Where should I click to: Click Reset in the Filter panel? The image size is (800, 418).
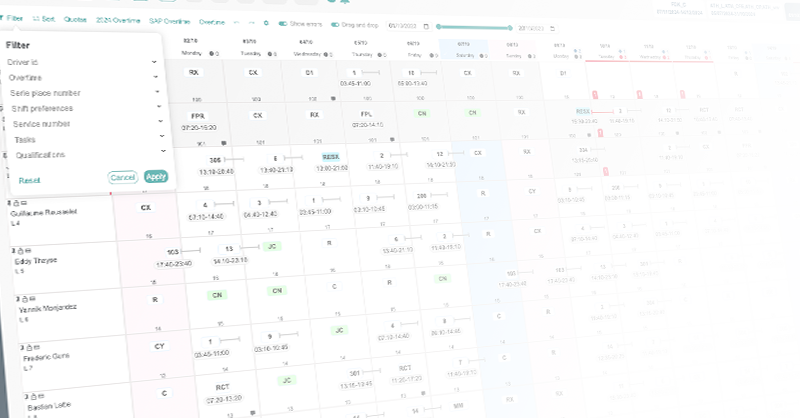pos(29,180)
